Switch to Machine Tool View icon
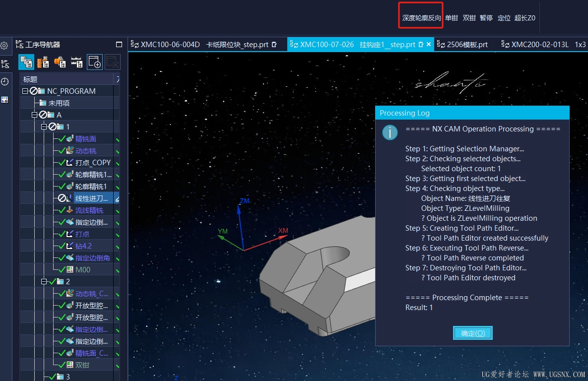This screenshot has height=381, width=588. click(43, 62)
